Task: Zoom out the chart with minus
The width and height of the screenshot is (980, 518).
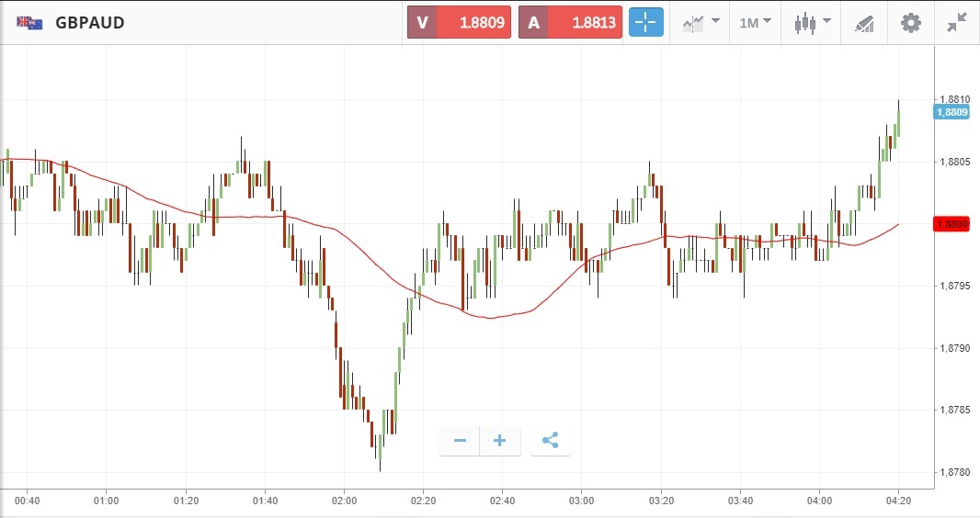Action: pos(460,441)
